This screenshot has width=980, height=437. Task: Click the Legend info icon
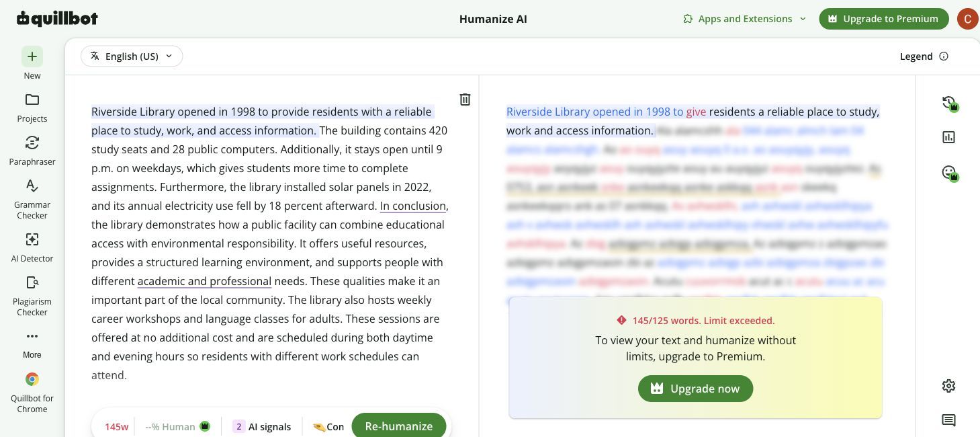pyautogui.click(x=944, y=56)
